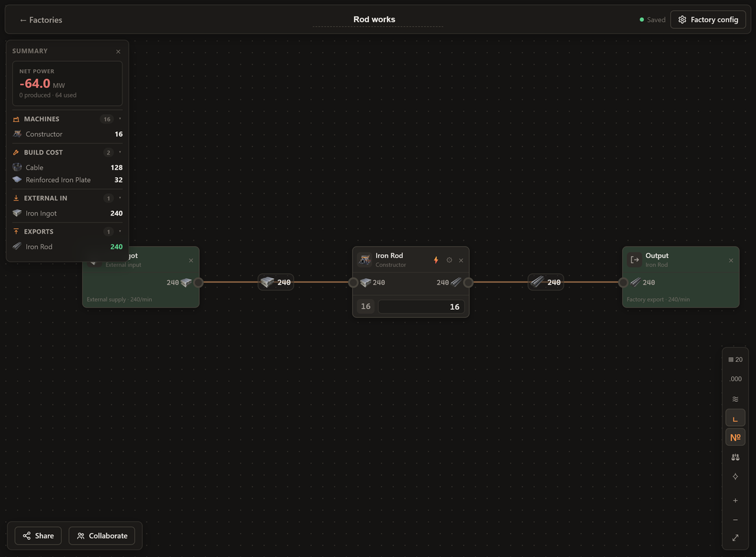Close the Summary panel

point(118,52)
